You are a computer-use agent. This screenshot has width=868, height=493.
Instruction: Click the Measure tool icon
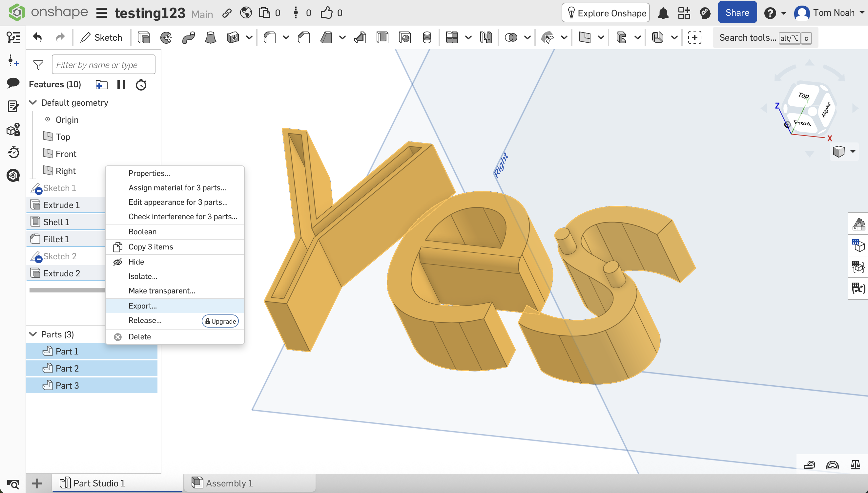[x=810, y=465]
